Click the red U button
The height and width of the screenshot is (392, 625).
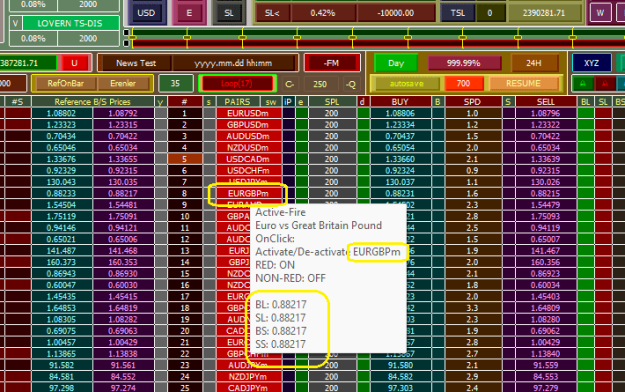[74, 63]
